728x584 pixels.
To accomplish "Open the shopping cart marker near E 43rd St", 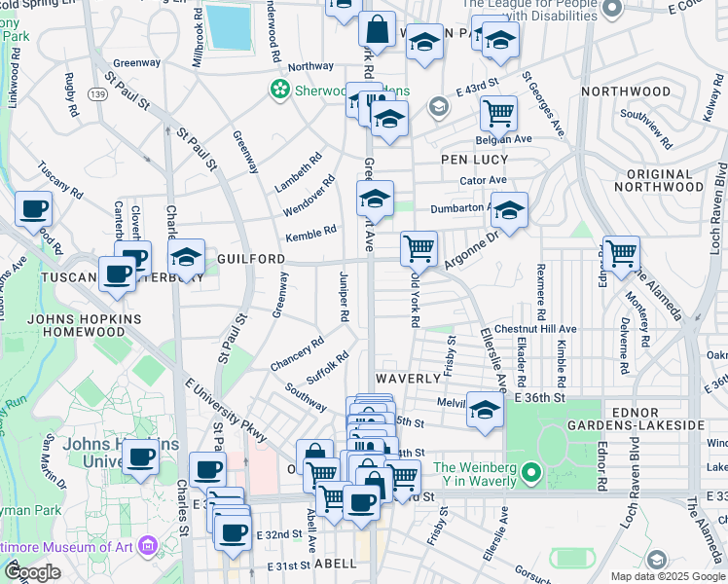I will [x=498, y=113].
